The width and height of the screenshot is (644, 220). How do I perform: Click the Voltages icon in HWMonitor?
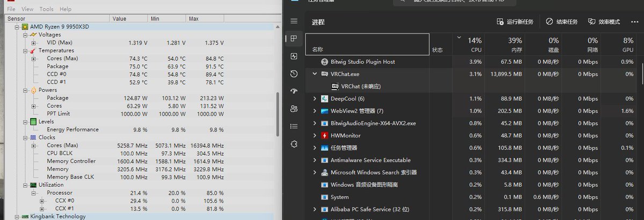pyautogui.click(x=33, y=34)
